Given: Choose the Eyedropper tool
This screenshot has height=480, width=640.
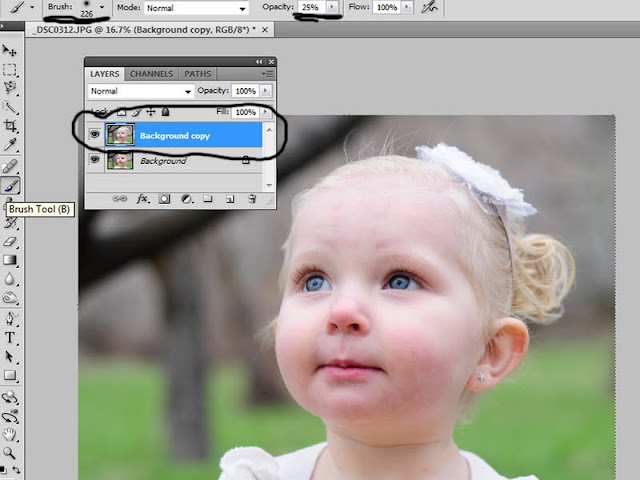Looking at the screenshot, I should point(10,144).
